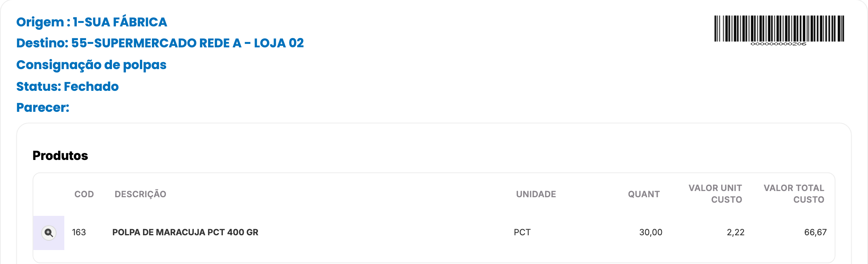Click the unit cost value 2,22
Viewport: 868px width, 264px height.
[x=736, y=232]
